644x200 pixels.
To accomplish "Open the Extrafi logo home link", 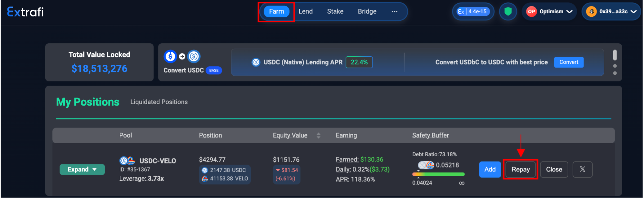I will click(x=25, y=12).
